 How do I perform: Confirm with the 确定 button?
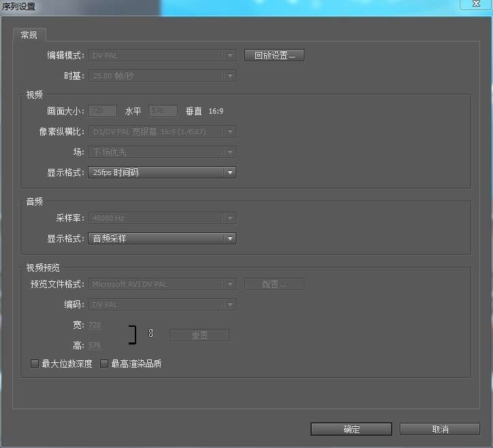[351, 429]
